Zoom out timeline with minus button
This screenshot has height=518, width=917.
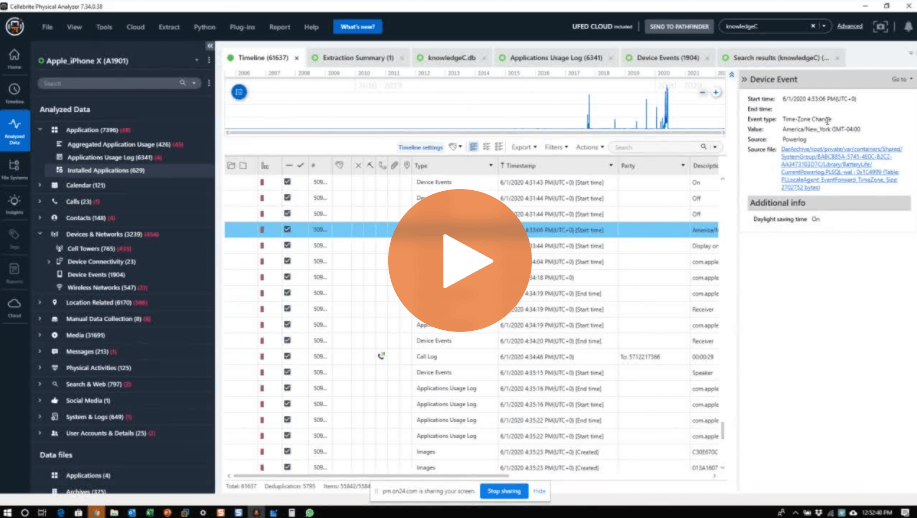point(702,92)
